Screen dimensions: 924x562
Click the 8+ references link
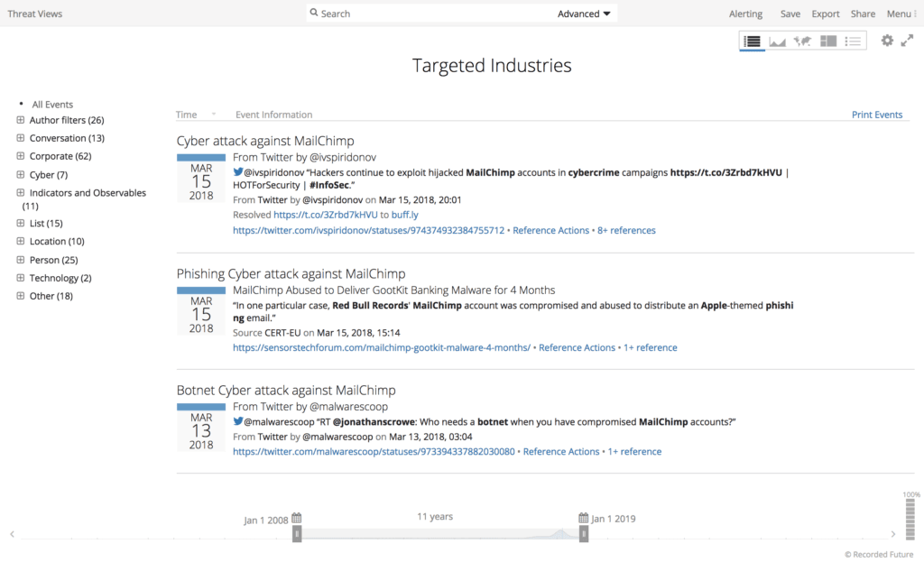626,230
